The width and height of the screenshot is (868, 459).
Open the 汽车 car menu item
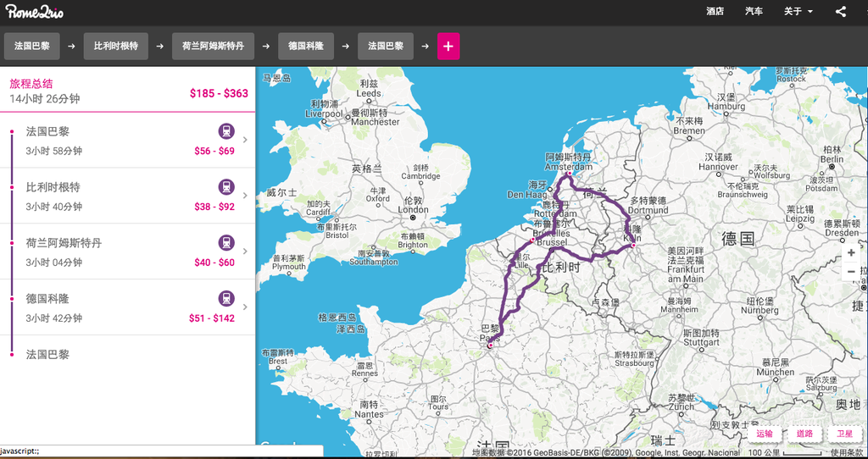point(754,12)
